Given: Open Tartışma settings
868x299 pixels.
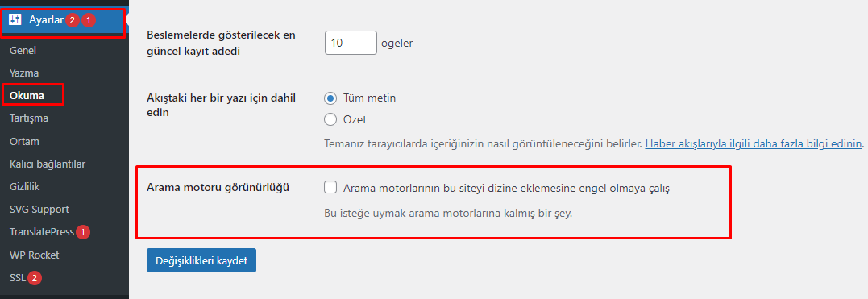Looking at the screenshot, I should click(x=29, y=118).
